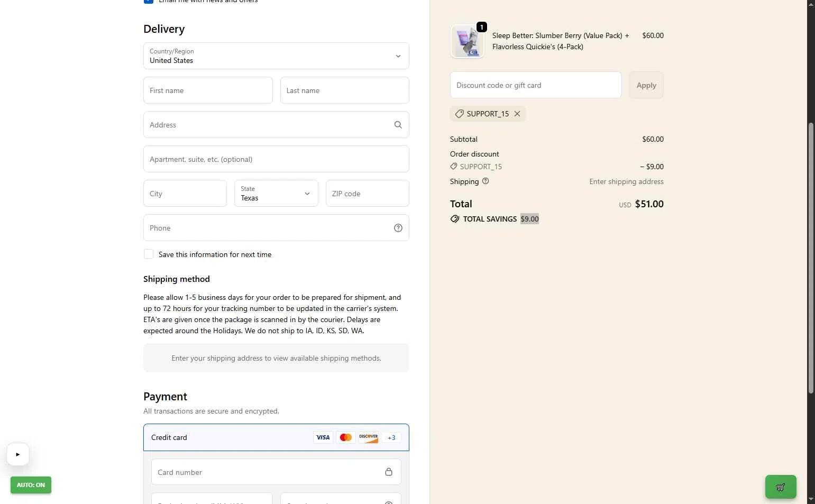
Task: Remove the SUPPORT_15 discount code
Action: pos(517,114)
